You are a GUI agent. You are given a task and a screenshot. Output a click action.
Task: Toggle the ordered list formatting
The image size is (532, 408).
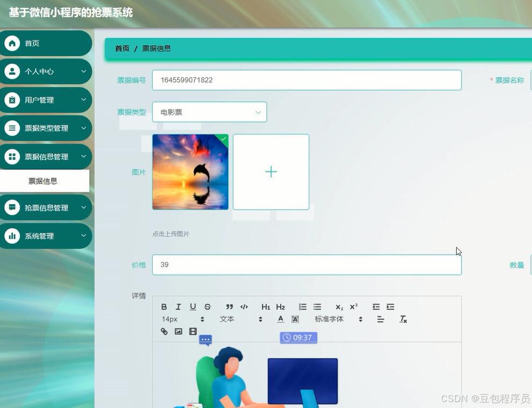coord(302,306)
